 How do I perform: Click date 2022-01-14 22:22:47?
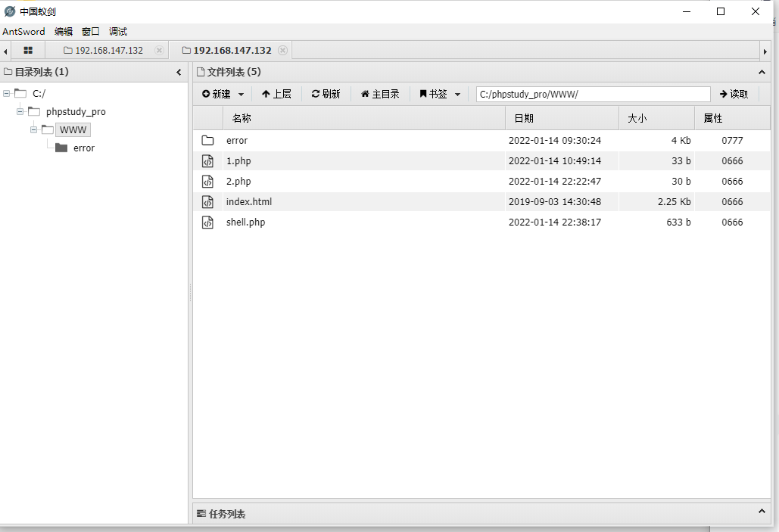(554, 182)
